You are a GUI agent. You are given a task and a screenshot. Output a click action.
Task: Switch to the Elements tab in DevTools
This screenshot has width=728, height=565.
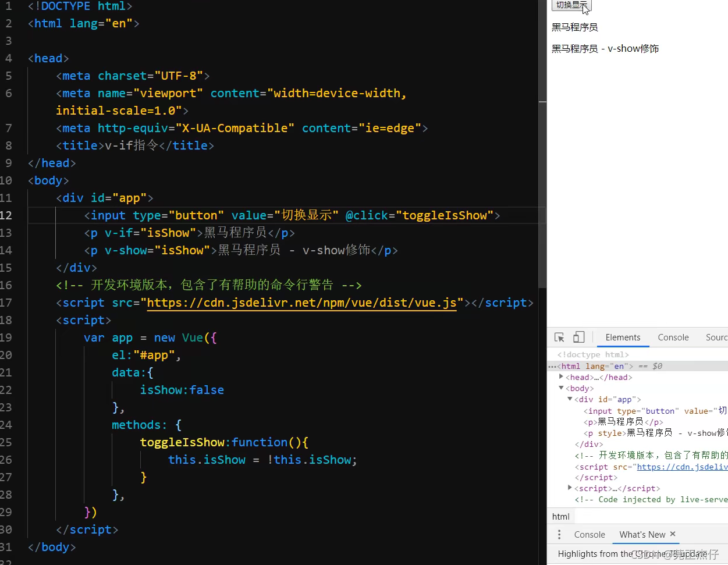click(623, 337)
